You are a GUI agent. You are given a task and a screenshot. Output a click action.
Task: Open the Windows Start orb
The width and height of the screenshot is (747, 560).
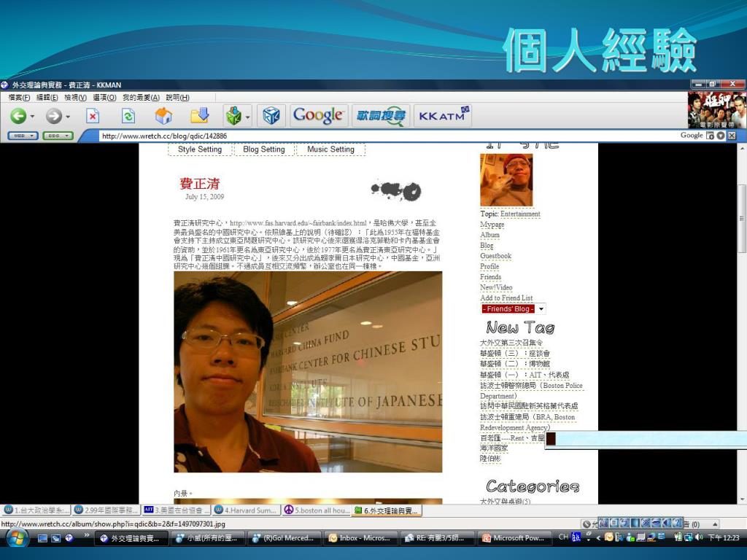coord(18,538)
